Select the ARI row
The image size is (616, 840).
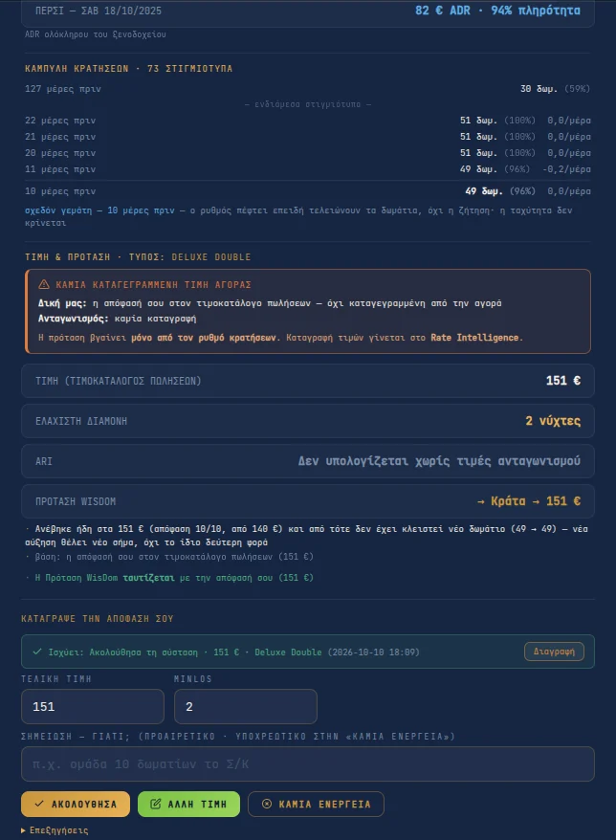308,461
